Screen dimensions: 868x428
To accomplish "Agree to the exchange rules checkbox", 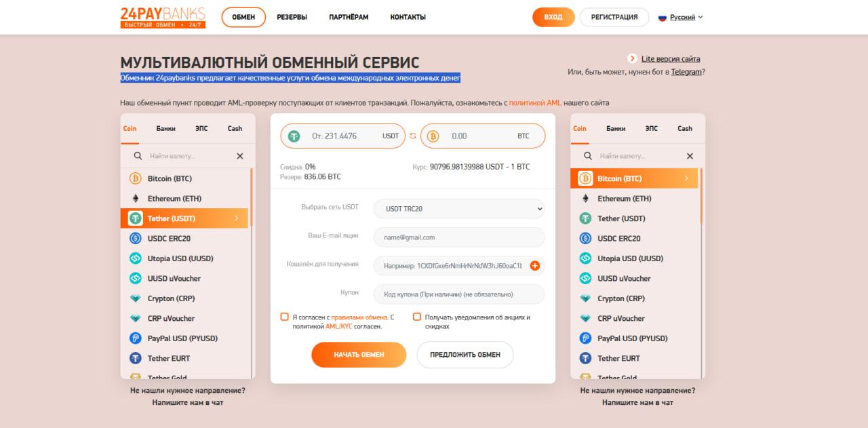I will coord(284,317).
